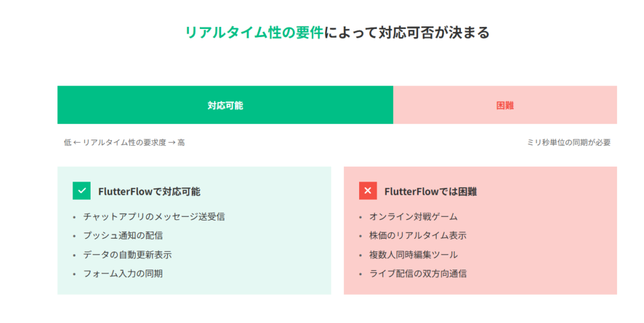Click the ライブ配信の双方向通信 bullet item
The image size is (644, 323).
pyautogui.click(x=418, y=273)
